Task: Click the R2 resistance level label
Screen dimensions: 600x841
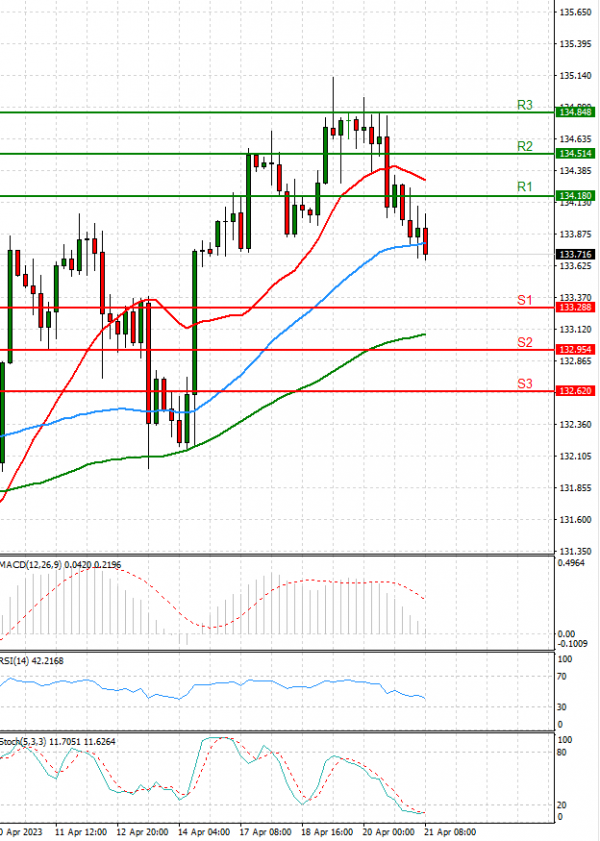Action: click(524, 146)
